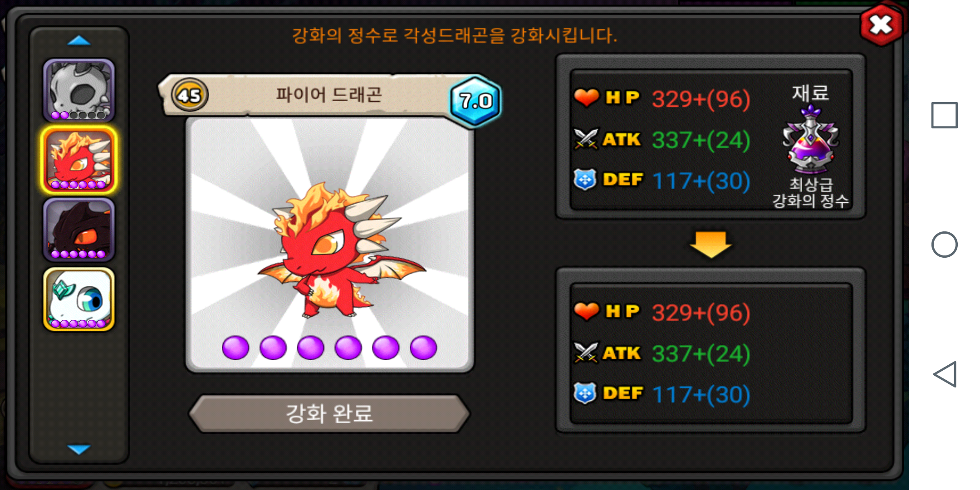This screenshot has width=980, height=490.
Task: Select the skull dragon thumbnail
Action: point(79,90)
